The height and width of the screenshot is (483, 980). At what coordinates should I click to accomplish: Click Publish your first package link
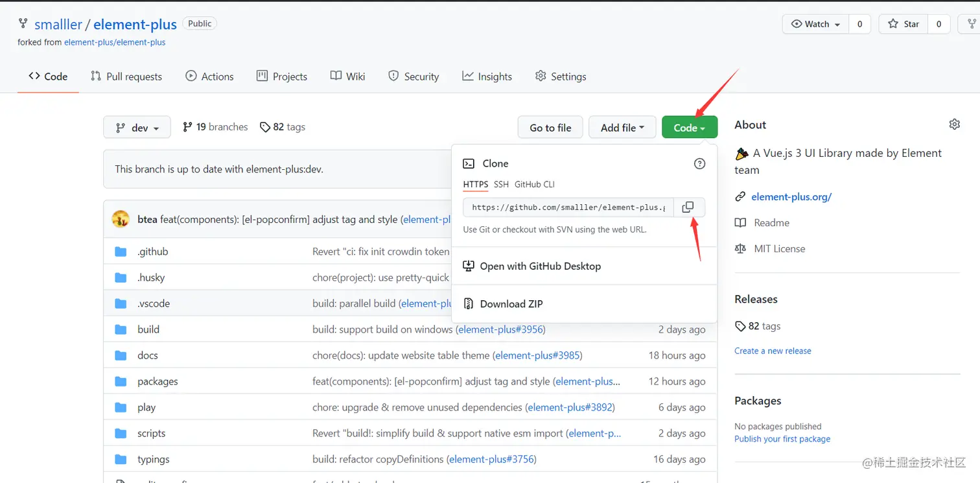click(x=782, y=439)
